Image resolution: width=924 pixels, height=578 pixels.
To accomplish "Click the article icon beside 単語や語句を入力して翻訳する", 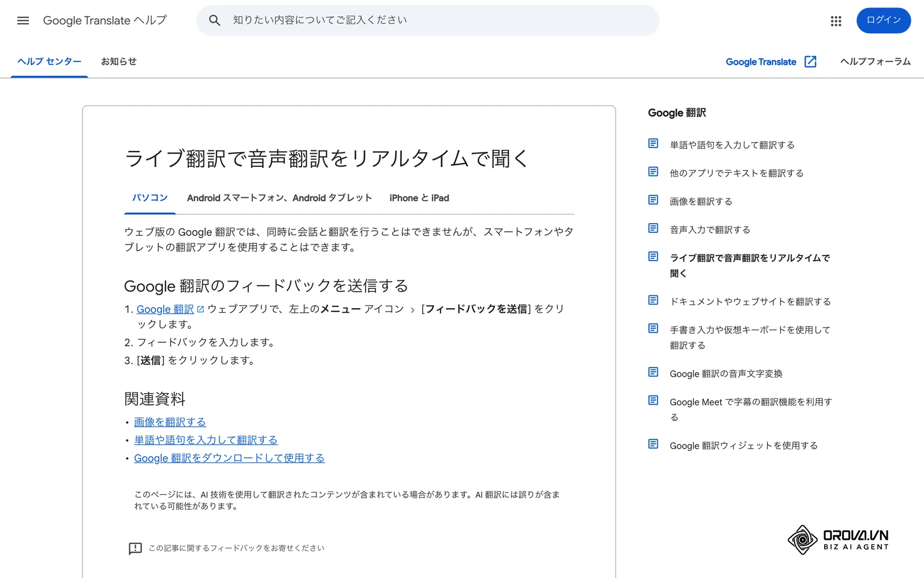I will click(653, 143).
